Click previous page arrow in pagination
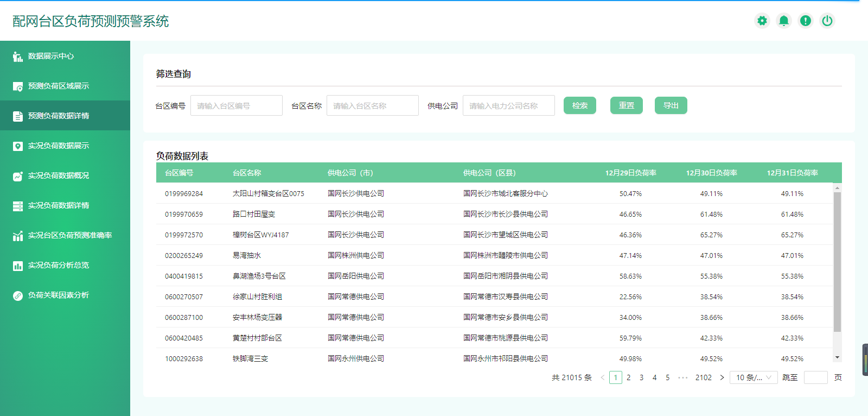This screenshot has height=416, width=868. pos(603,377)
